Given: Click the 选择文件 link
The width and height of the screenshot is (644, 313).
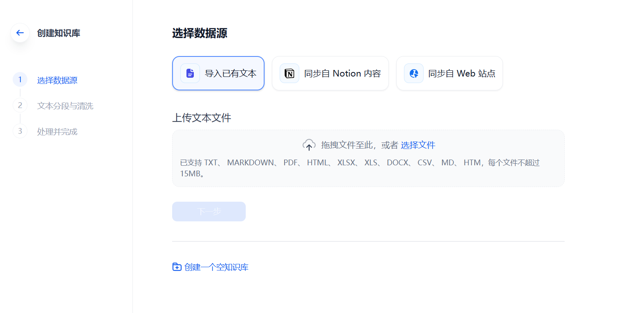Looking at the screenshot, I should tap(418, 145).
